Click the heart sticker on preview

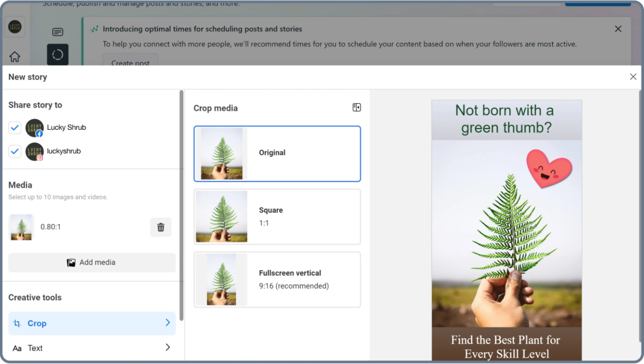(549, 169)
